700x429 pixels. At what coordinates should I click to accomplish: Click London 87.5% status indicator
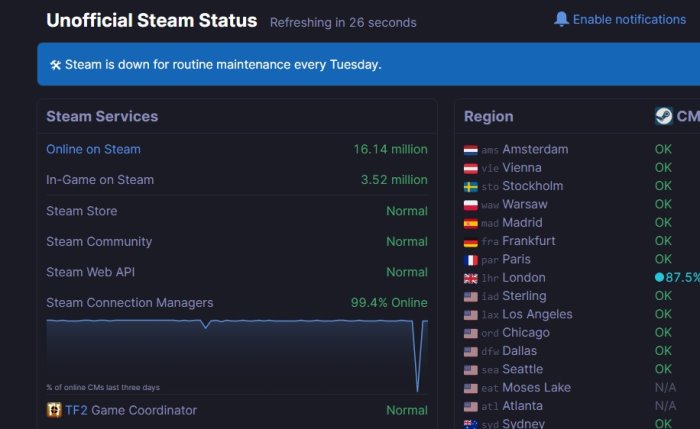coord(677,277)
